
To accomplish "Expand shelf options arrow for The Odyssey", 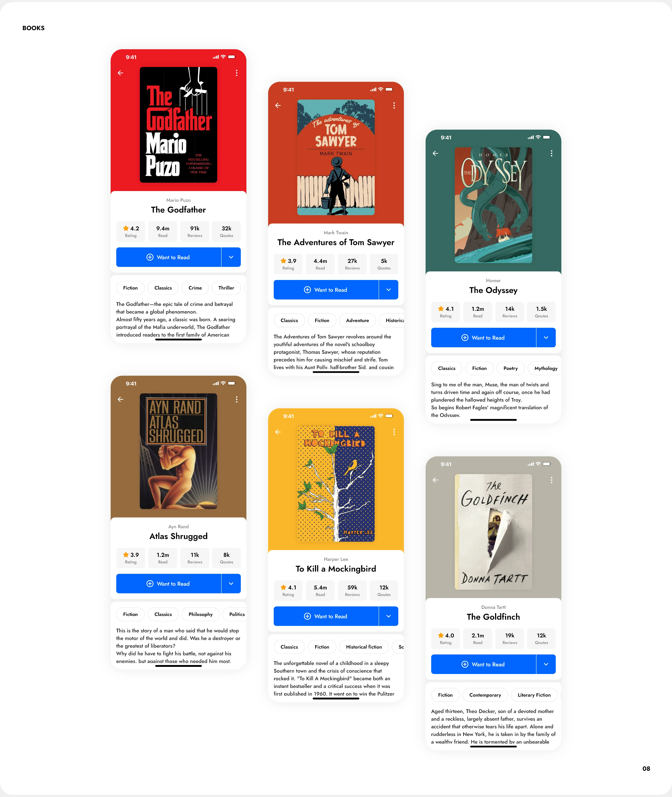I will click(546, 338).
